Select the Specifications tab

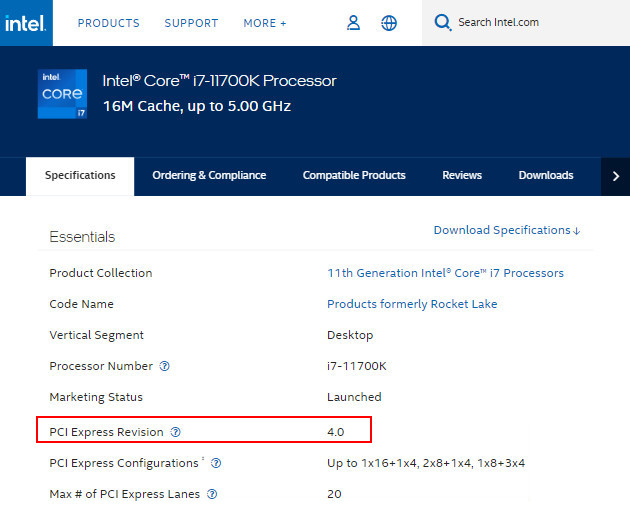pyautogui.click(x=80, y=176)
